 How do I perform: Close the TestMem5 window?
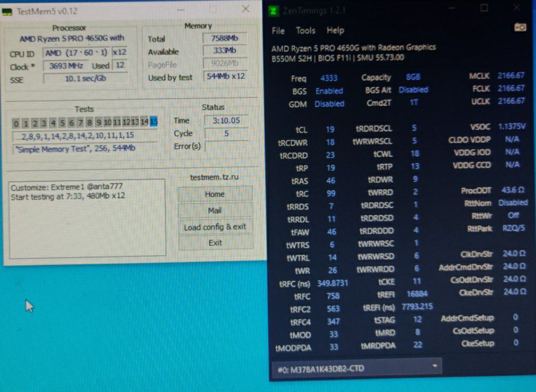tap(246, 9)
